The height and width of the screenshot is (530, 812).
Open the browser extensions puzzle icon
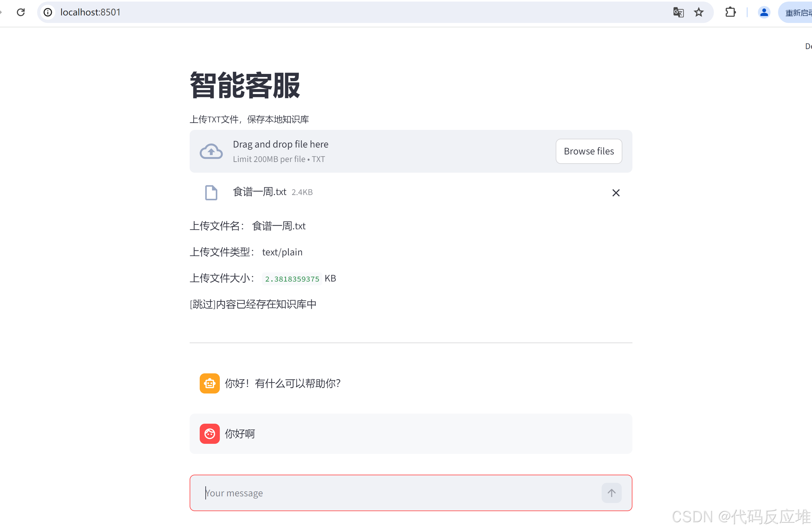click(730, 12)
